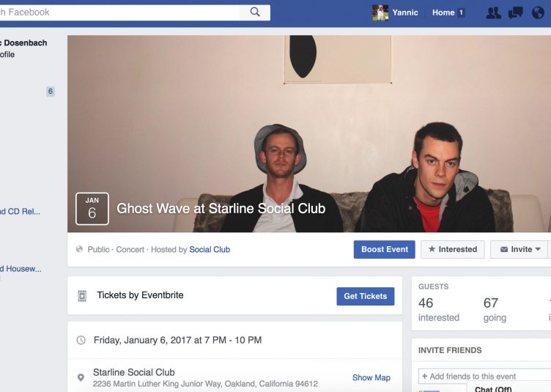Screen dimensions: 551x392
Task: Click the public globe icon under cover
Action: point(79,249)
